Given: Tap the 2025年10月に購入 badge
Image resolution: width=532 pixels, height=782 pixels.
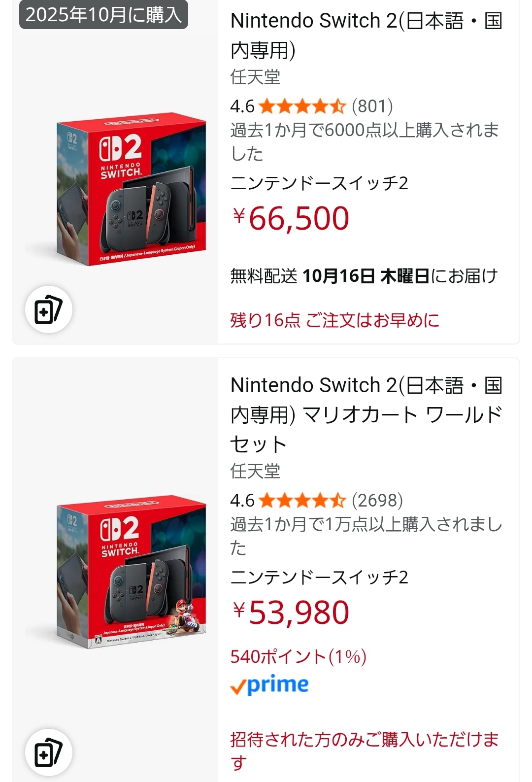Looking at the screenshot, I should pos(103,15).
